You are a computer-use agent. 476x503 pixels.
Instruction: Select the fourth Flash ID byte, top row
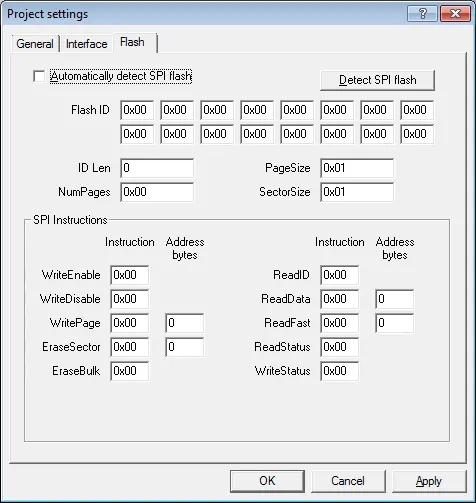(257, 110)
